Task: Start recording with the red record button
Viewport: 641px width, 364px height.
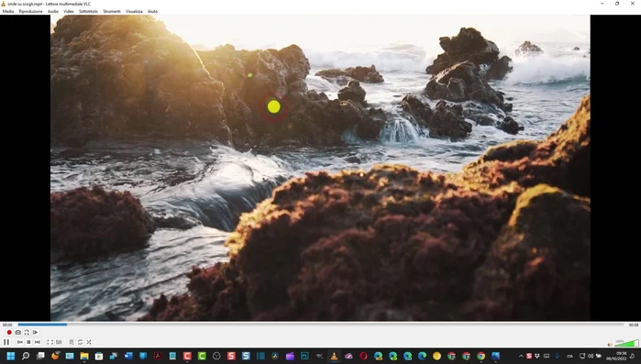Action: tap(9, 333)
